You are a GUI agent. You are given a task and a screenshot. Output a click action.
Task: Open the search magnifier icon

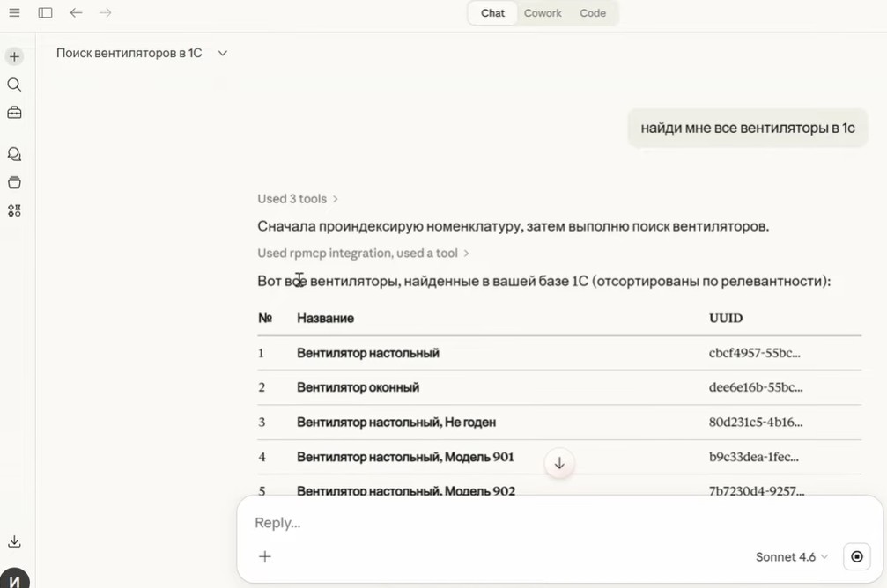click(x=14, y=85)
